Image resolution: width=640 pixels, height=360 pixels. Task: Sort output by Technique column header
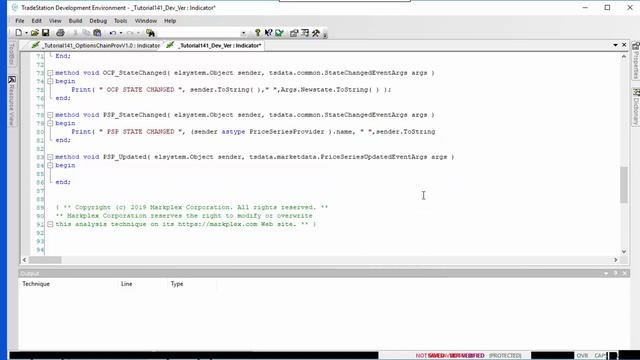(x=36, y=284)
